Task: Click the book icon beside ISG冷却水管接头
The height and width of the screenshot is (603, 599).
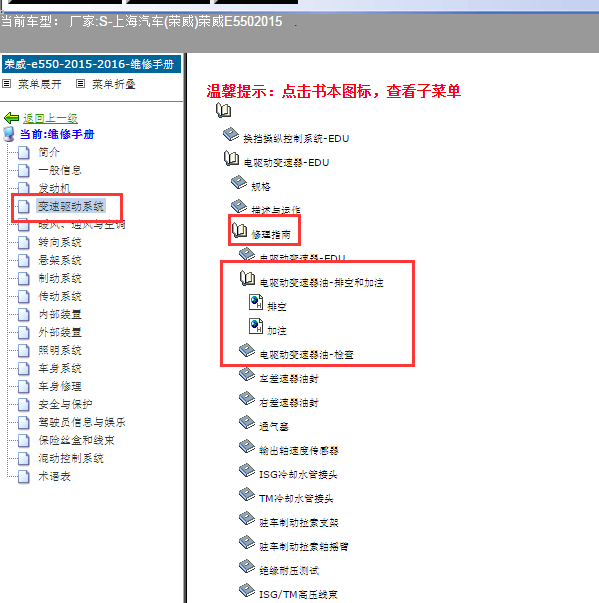Action: pyautogui.click(x=247, y=470)
